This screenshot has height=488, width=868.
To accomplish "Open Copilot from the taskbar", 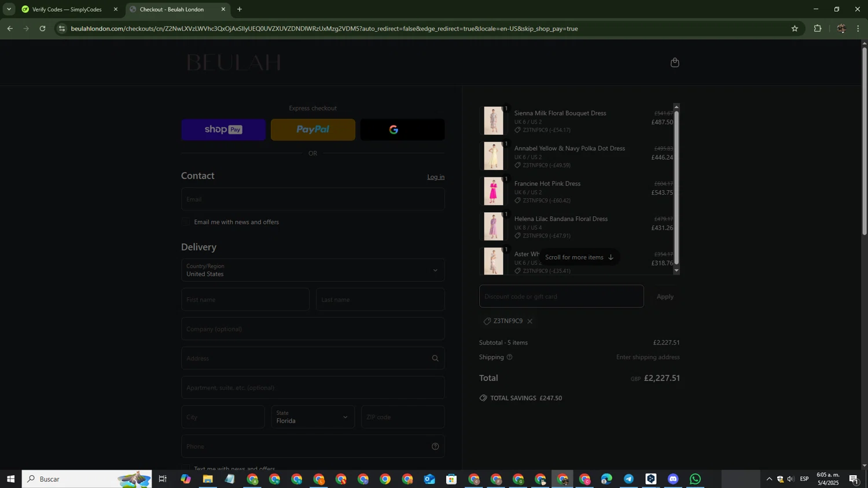I will [185, 479].
